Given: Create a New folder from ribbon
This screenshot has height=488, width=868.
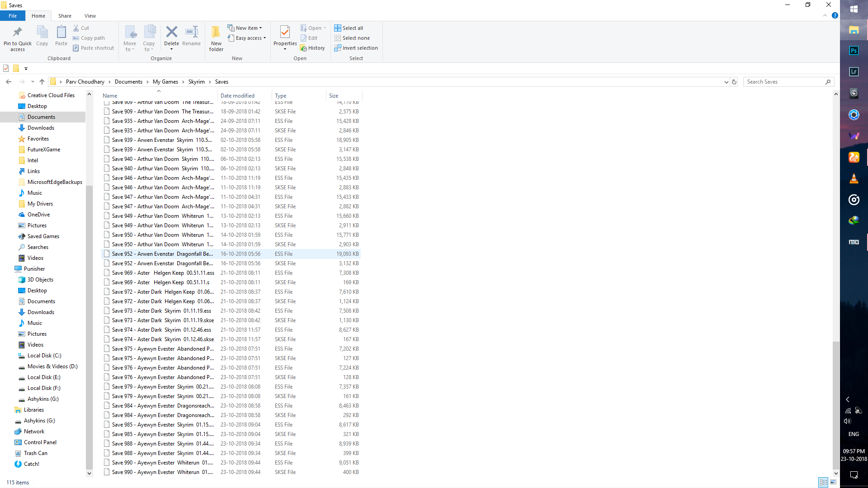Looking at the screenshot, I should pyautogui.click(x=216, y=38).
